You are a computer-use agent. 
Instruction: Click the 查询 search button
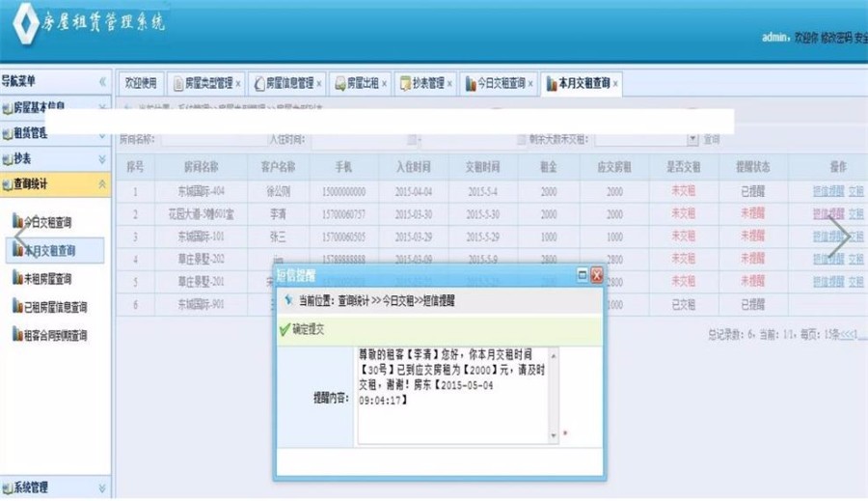(x=712, y=140)
